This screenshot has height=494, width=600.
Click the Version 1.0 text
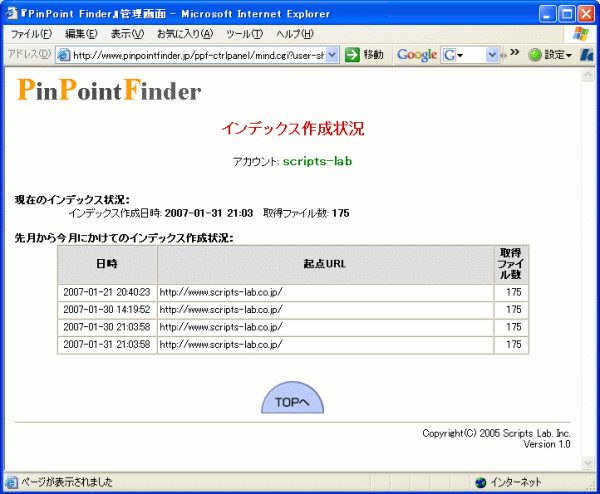pos(547,444)
